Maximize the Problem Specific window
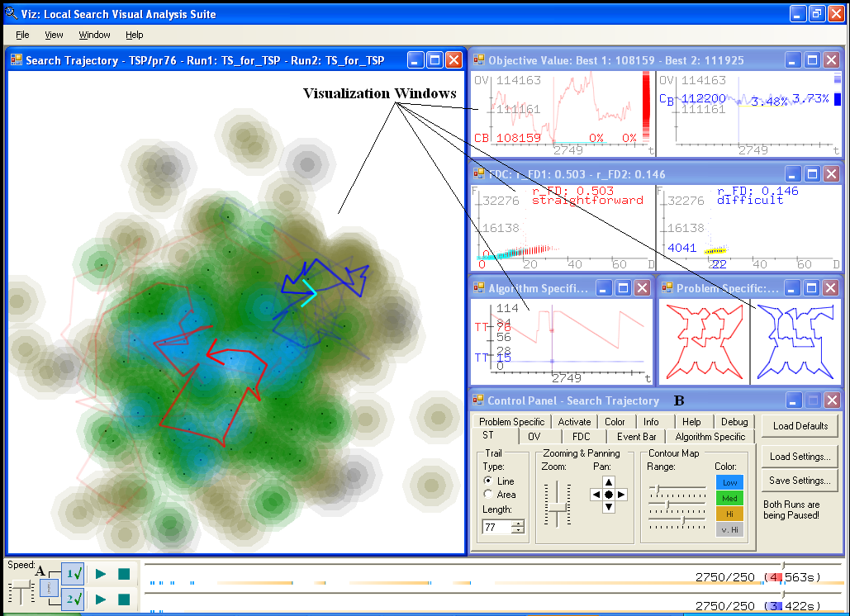Screen dimensions: 850x616 811,287
